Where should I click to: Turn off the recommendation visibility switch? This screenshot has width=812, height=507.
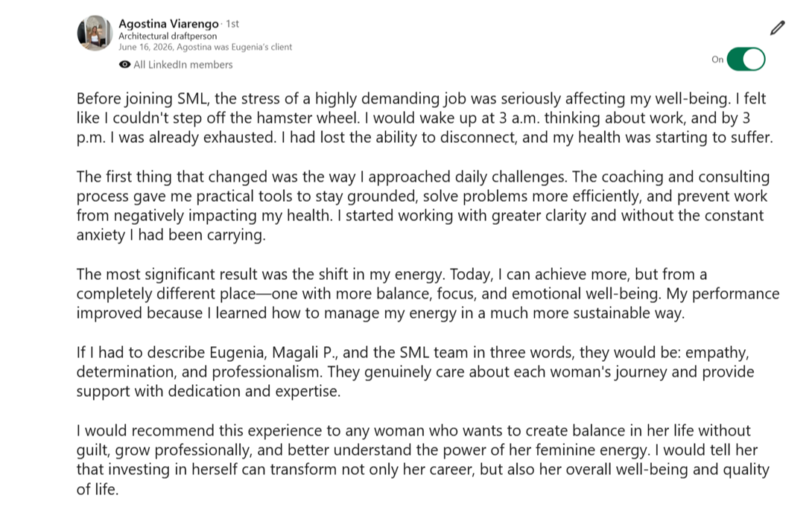point(746,59)
